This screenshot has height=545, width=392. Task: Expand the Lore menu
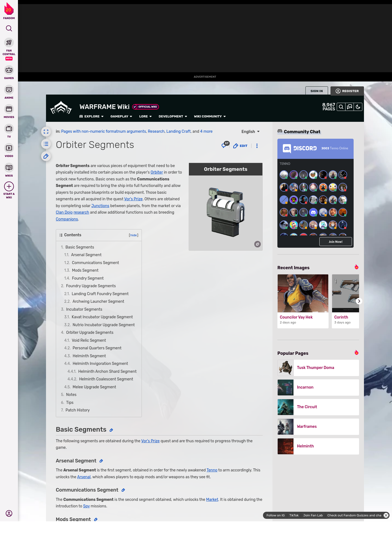146,116
